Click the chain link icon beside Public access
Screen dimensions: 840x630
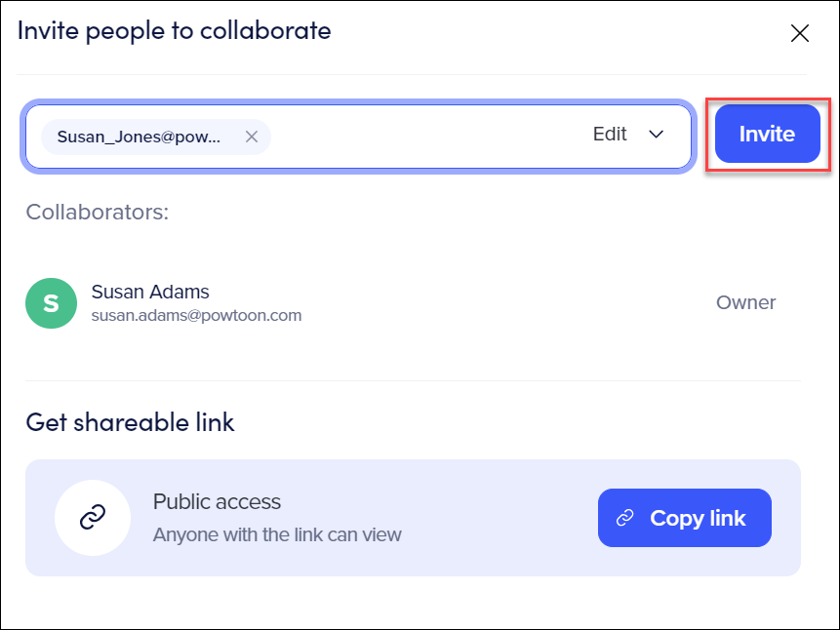93,518
